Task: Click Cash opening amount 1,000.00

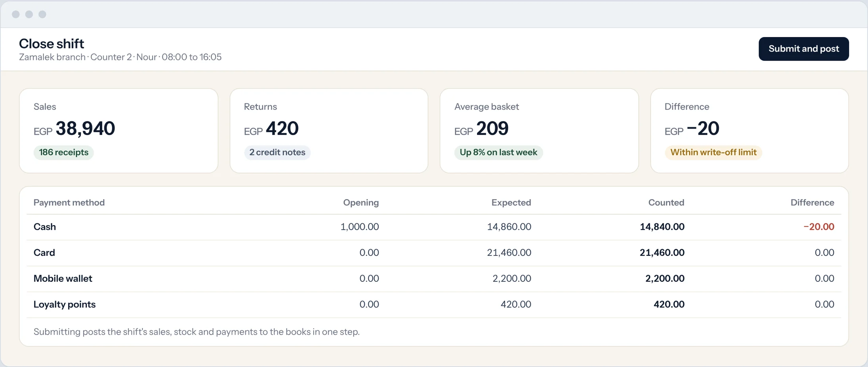Action: click(359, 227)
